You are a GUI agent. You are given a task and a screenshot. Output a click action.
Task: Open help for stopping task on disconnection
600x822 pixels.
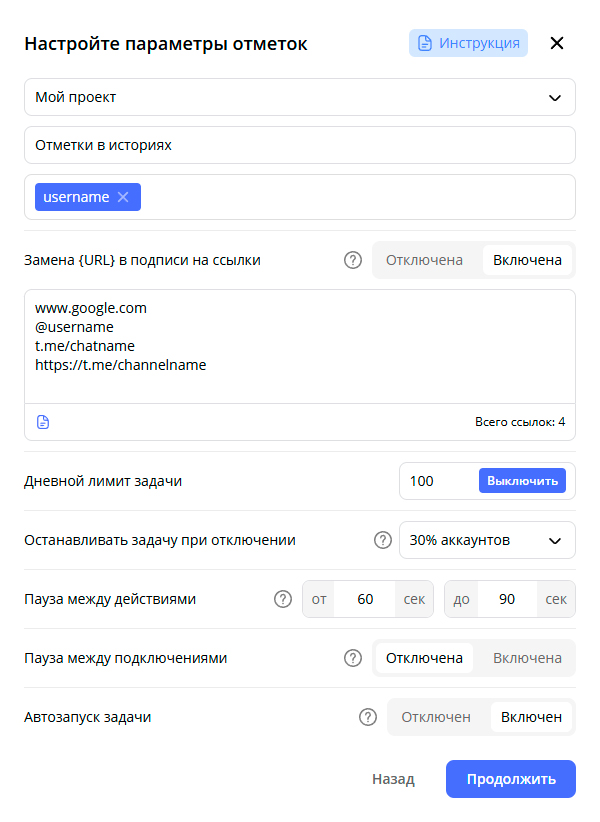click(x=382, y=540)
